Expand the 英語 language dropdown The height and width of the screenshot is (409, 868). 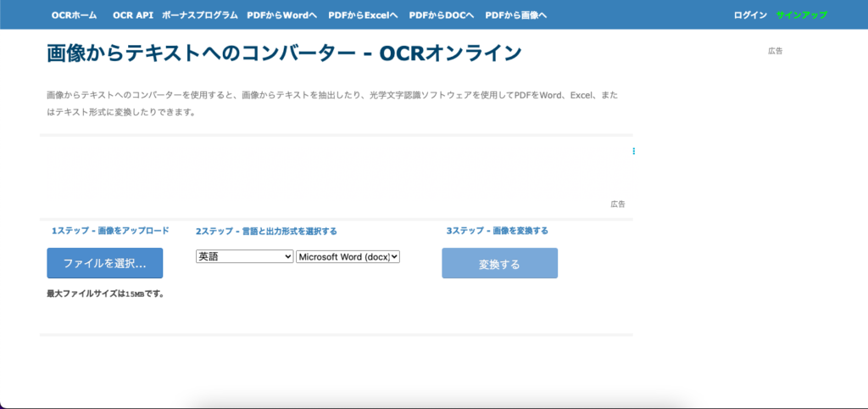point(244,256)
